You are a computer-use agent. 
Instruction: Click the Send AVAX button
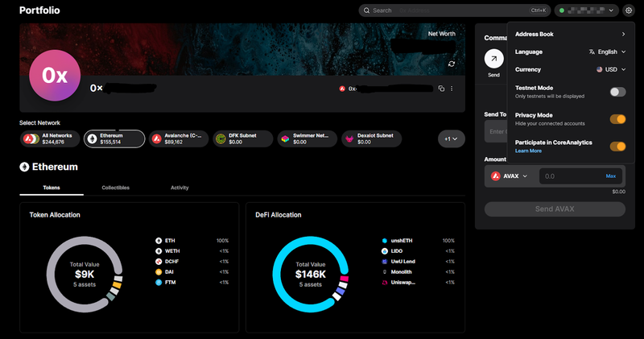[x=555, y=209]
